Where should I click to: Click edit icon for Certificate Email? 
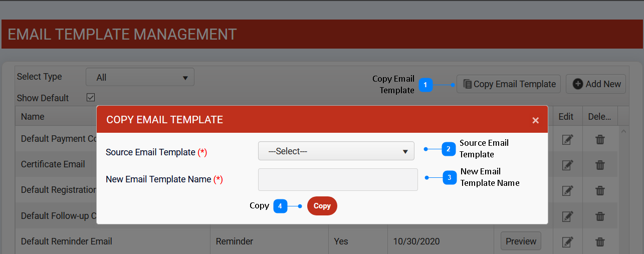[567, 165]
